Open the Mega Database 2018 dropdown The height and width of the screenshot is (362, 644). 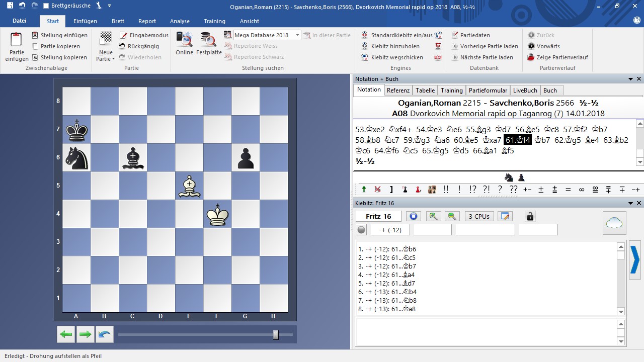pyautogui.click(x=297, y=35)
